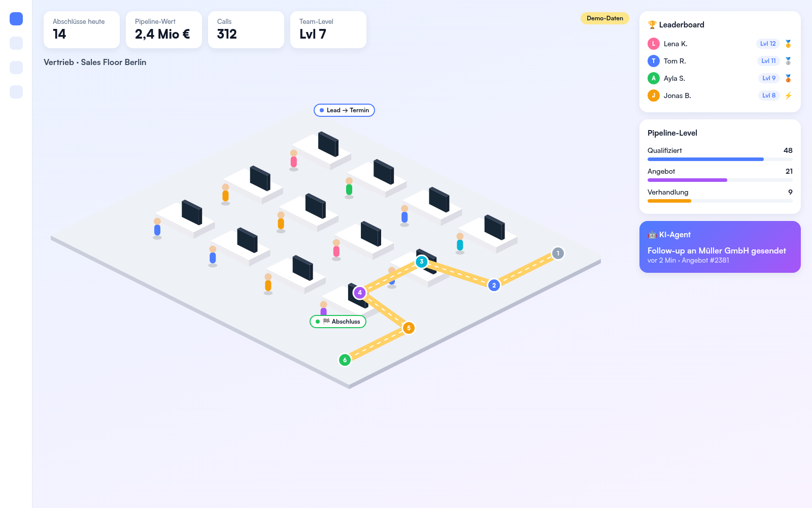The width and height of the screenshot is (812, 508).
Task: Click the bronze medal next to Ayla S.
Action: click(x=788, y=78)
